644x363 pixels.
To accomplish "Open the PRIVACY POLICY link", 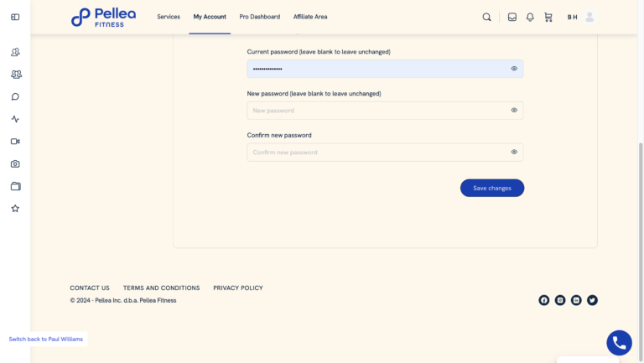I will 238,288.
